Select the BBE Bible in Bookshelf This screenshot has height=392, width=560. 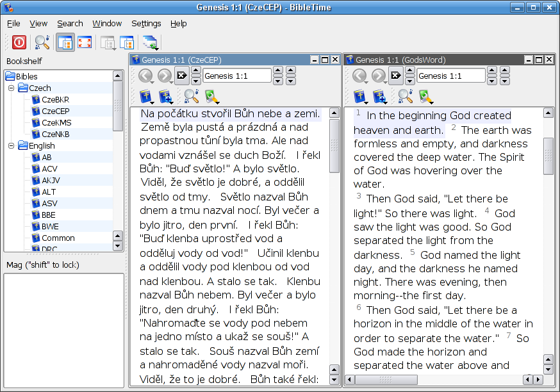[44, 215]
